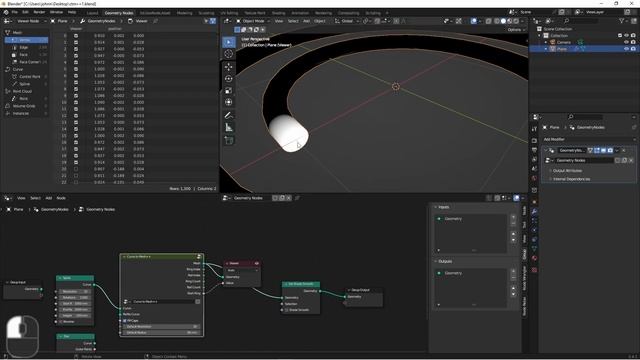Open the viewport shading options dropdown arrow
The height and width of the screenshot is (360, 640).
(x=522, y=21)
